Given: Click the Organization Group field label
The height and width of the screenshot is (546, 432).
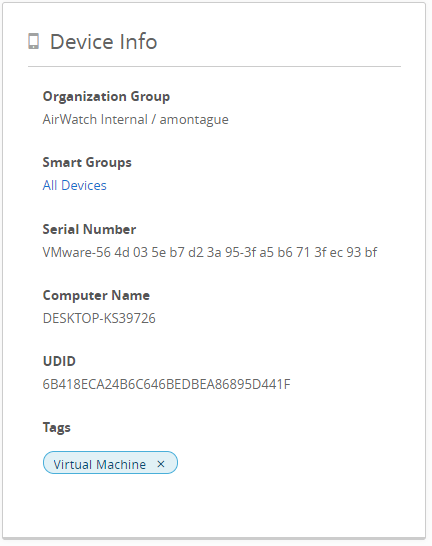Looking at the screenshot, I should [x=106, y=96].
